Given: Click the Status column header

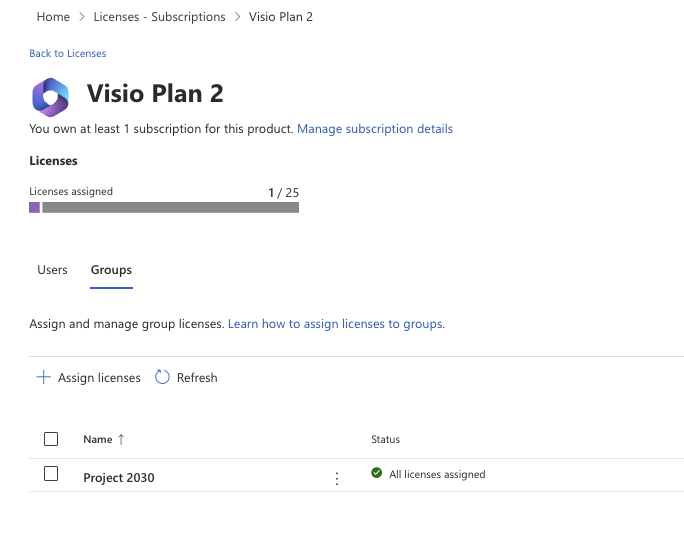Looking at the screenshot, I should point(386,439).
